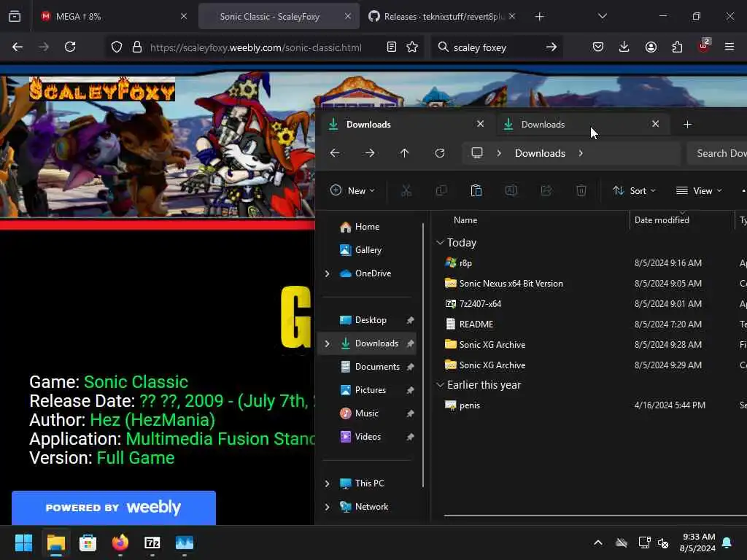
Task: Click the Paste clipboard icon in Explorer
Action: point(476,190)
